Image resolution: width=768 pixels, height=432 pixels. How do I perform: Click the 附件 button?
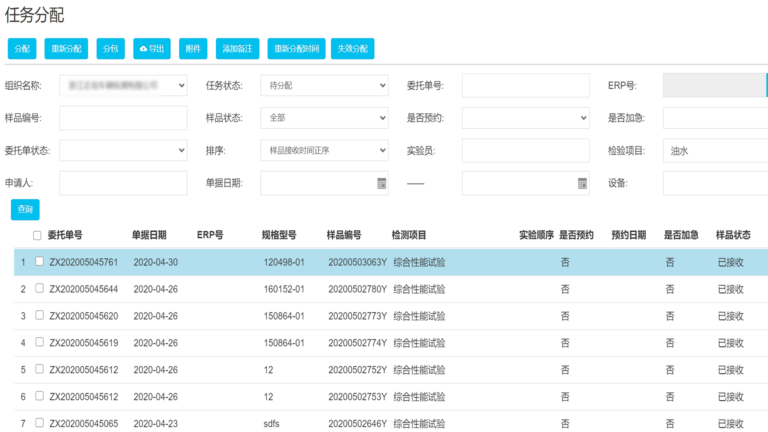(193, 48)
